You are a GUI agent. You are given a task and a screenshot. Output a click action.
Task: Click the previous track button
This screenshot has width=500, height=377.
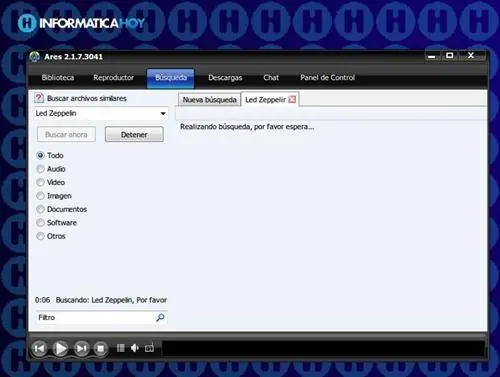click(x=39, y=349)
